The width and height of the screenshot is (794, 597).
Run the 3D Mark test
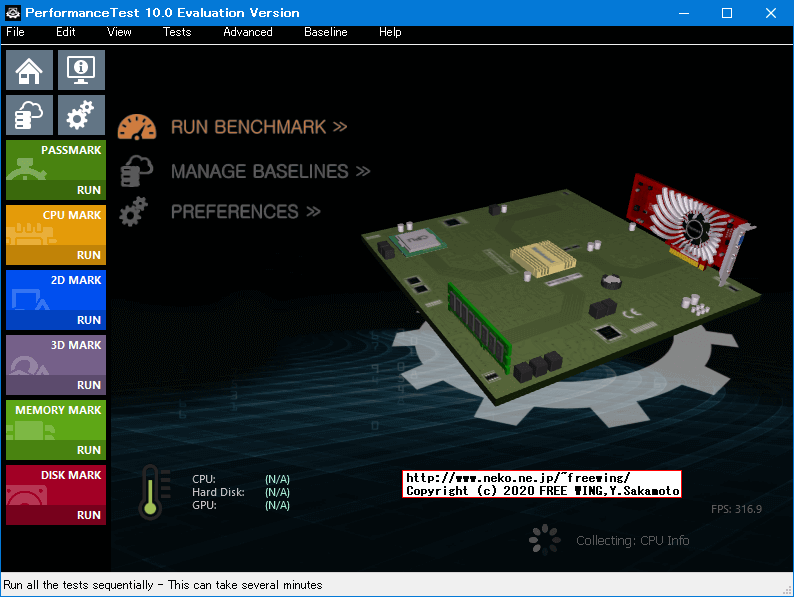(56, 385)
